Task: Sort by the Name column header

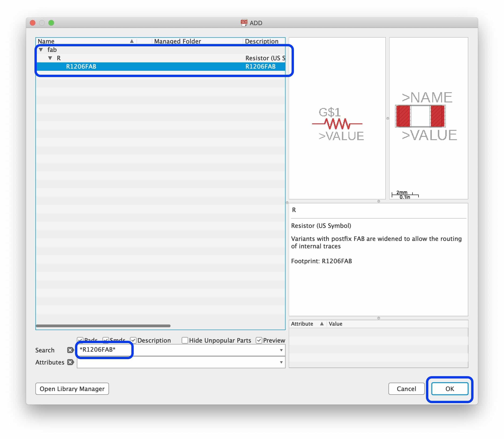Action: pyautogui.click(x=86, y=41)
